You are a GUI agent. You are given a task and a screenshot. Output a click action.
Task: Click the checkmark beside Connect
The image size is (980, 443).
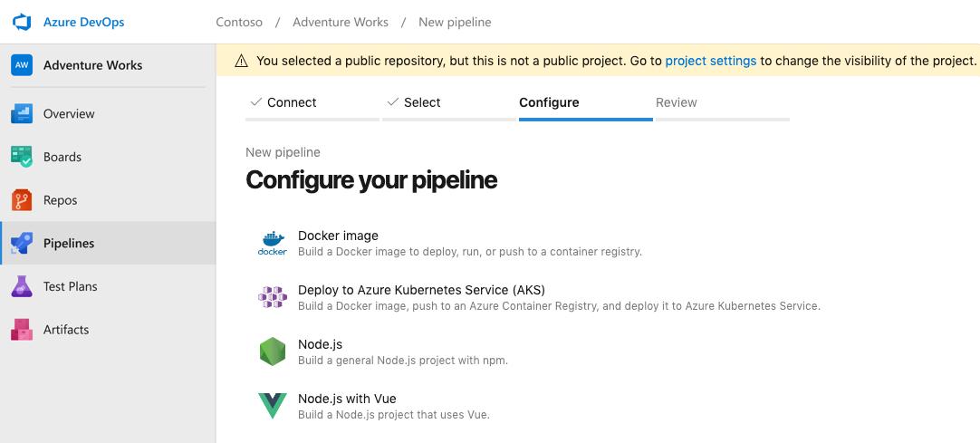pos(255,101)
